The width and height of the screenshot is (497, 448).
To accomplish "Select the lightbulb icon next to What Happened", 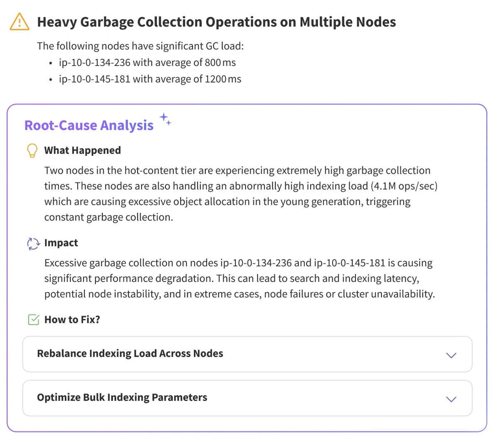I will tap(32, 151).
